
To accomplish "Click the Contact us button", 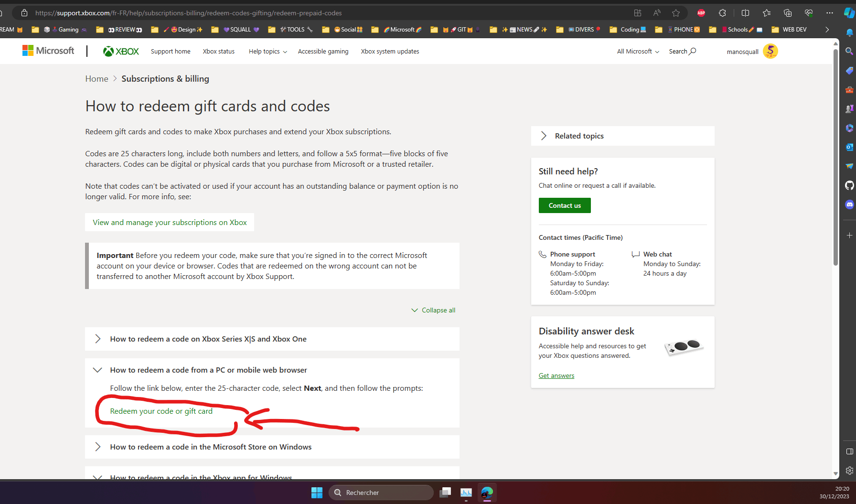I will point(565,205).
